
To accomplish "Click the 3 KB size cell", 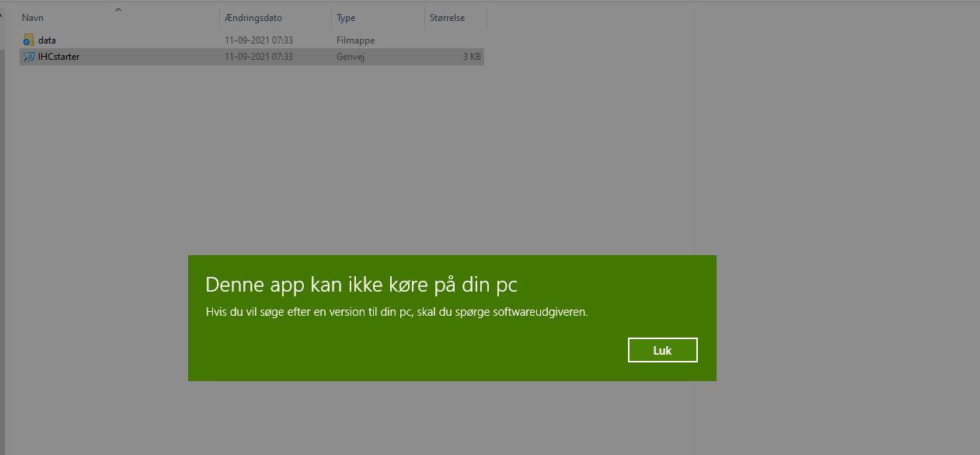I will tap(472, 57).
